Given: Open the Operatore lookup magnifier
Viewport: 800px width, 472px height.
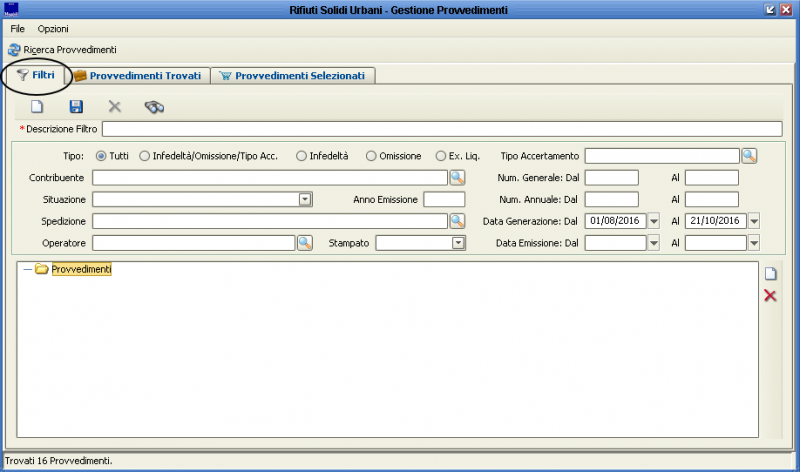Looking at the screenshot, I should point(305,243).
